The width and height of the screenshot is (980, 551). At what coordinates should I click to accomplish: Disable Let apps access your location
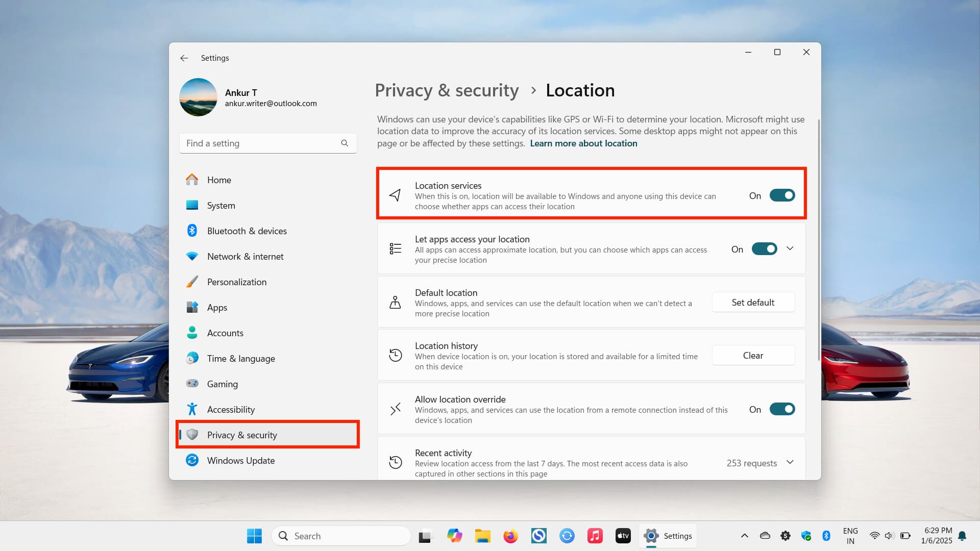click(764, 248)
